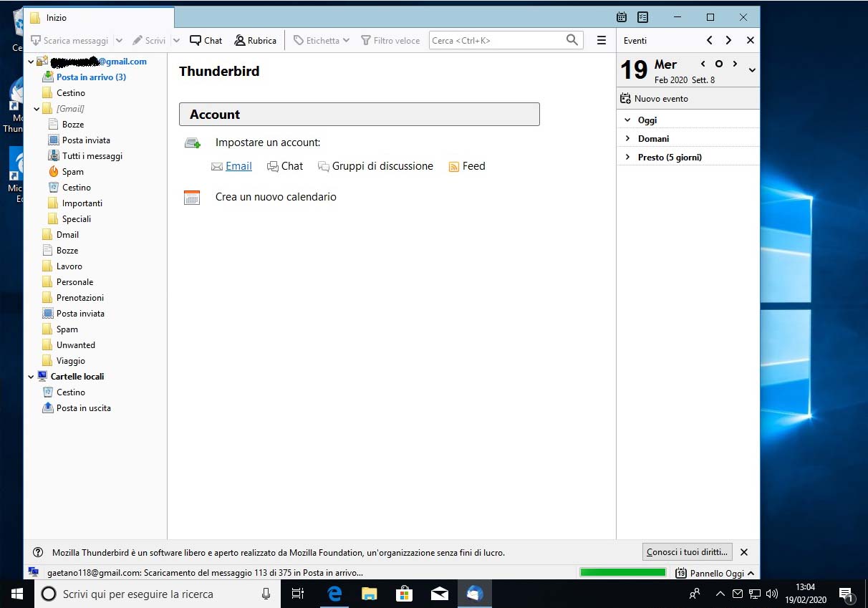Click the green download progress bar
The width and height of the screenshot is (868, 608).
point(623,573)
